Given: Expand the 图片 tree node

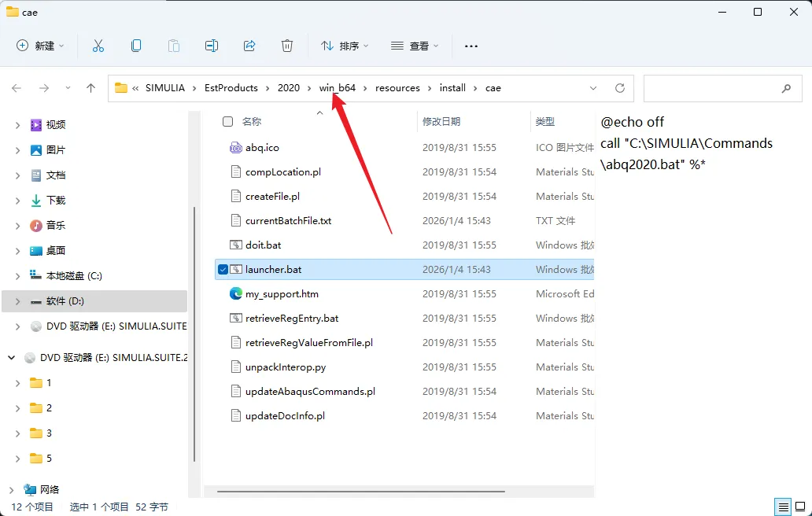Looking at the screenshot, I should (17, 150).
